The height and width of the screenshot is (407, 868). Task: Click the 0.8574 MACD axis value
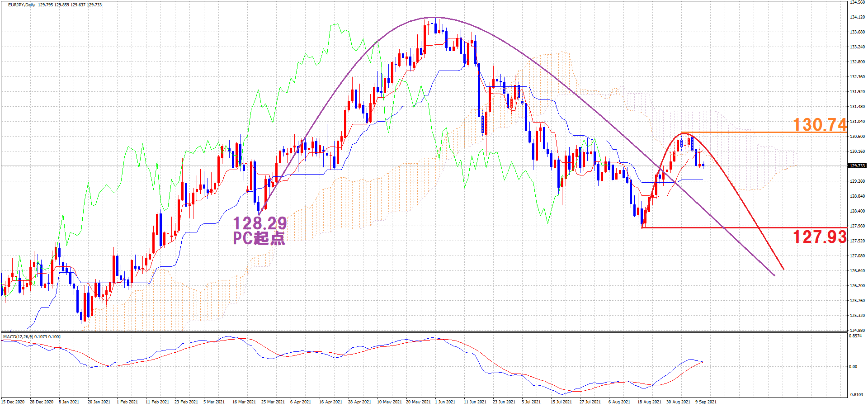[x=855, y=336]
